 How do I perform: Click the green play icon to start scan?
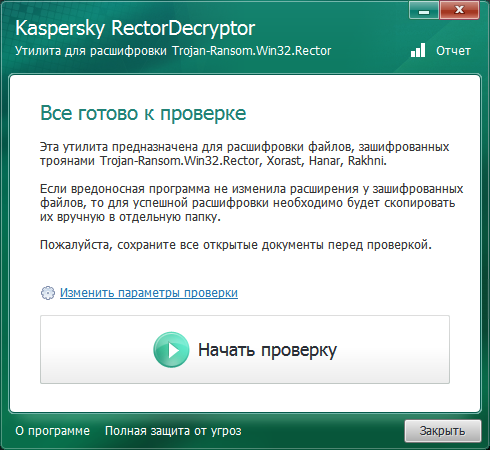pos(171,350)
